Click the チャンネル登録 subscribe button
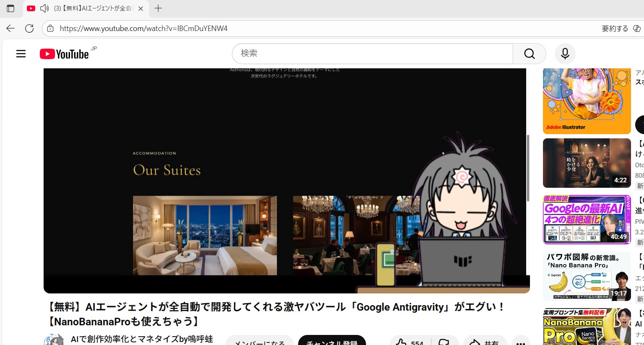This screenshot has height=345, width=644. pyautogui.click(x=332, y=341)
